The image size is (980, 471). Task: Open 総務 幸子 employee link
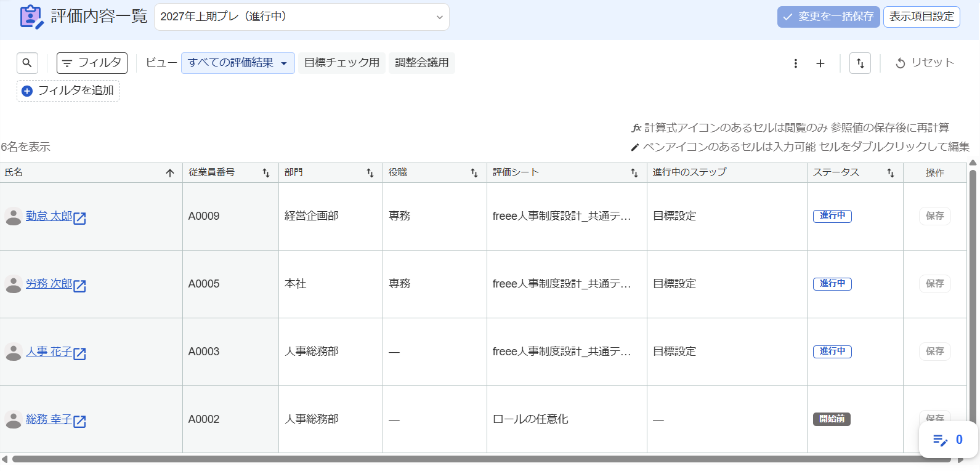click(x=49, y=419)
